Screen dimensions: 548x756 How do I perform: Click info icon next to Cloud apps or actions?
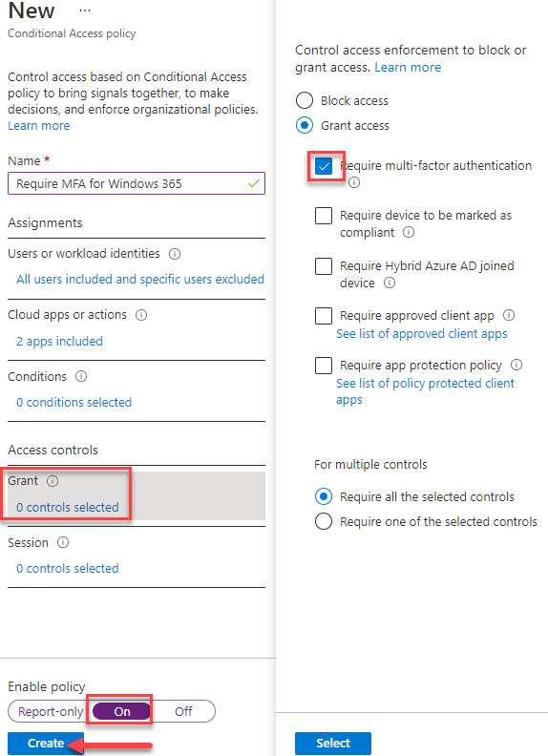click(x=141, y=315)
